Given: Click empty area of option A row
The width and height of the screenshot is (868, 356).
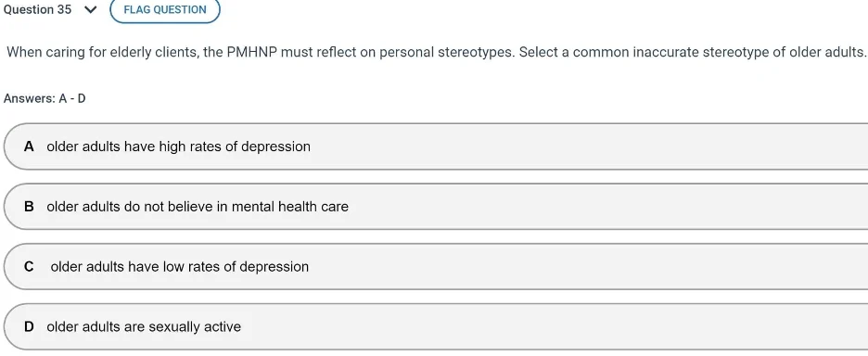Looking at the screenshot, I should tap(587, 146).
